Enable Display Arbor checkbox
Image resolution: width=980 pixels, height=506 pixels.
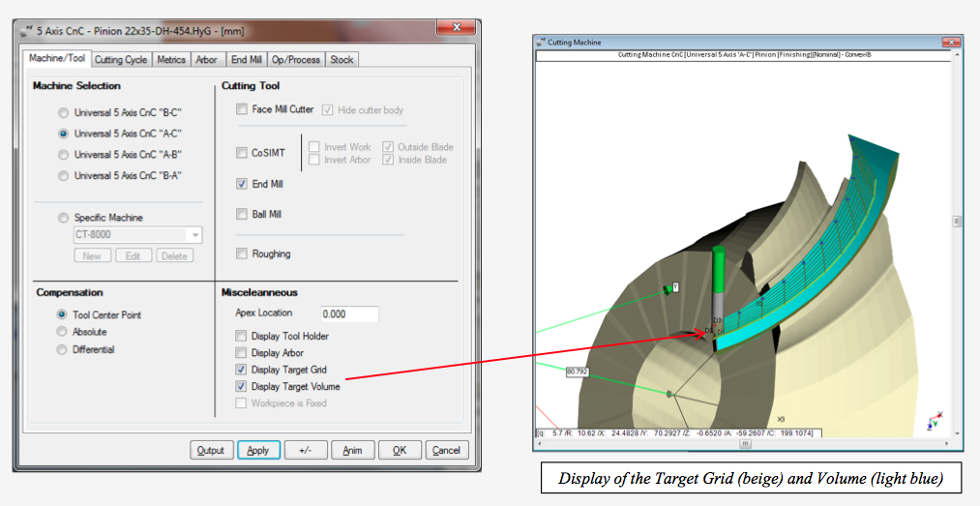coord(241,353)
